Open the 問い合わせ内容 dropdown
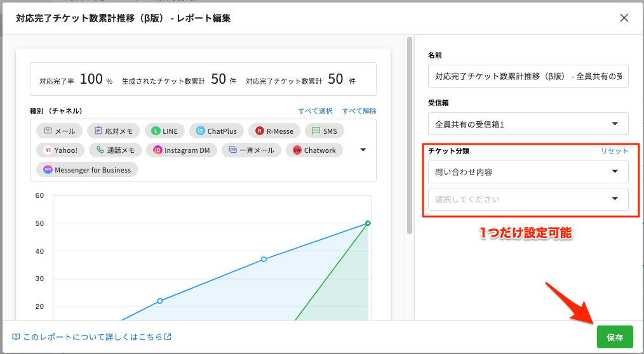644x354 pixels. tap(528, 172)
